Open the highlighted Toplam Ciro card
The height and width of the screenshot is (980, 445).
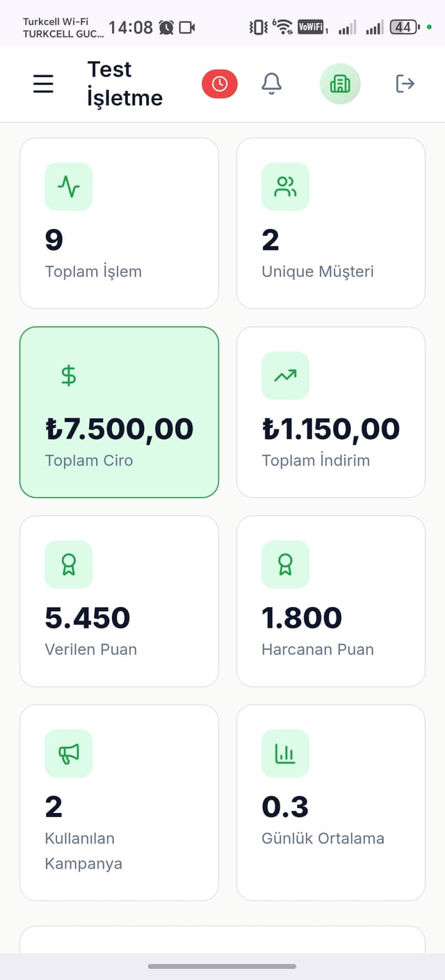click(x=119, y=412)
